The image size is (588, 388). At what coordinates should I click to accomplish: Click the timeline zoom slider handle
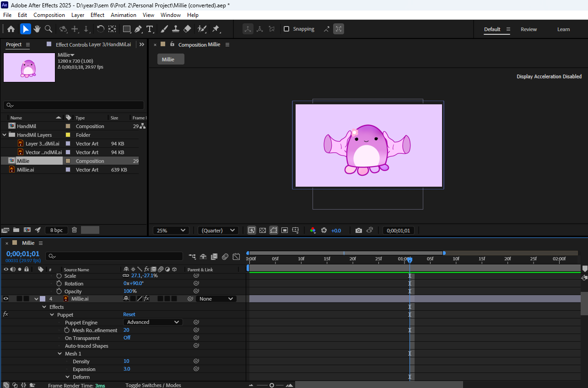[272, 385]
